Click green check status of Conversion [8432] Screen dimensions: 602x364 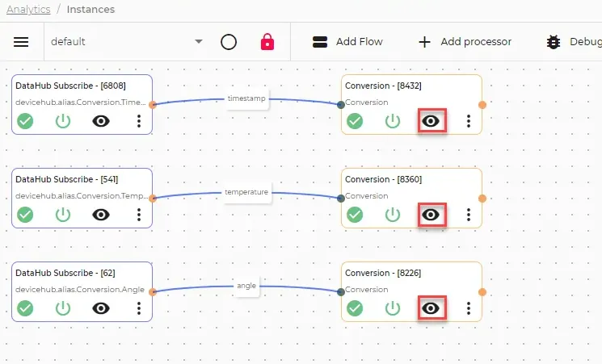point(355,121)
